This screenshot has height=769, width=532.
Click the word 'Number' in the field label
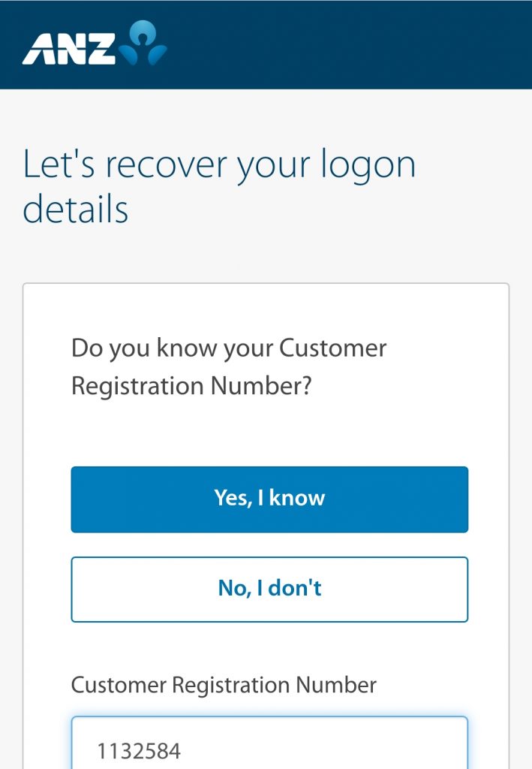(336, 685)
